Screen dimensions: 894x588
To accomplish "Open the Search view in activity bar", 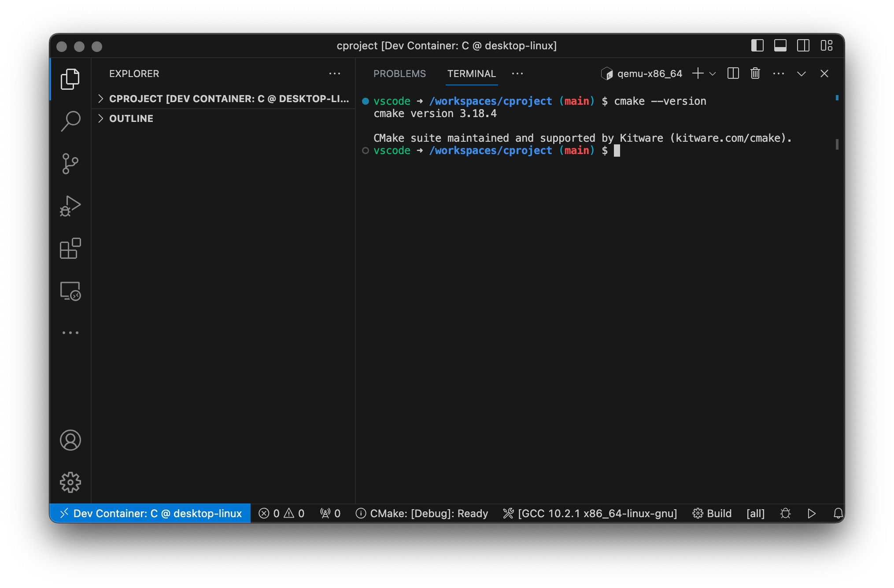I will (70, 121).
